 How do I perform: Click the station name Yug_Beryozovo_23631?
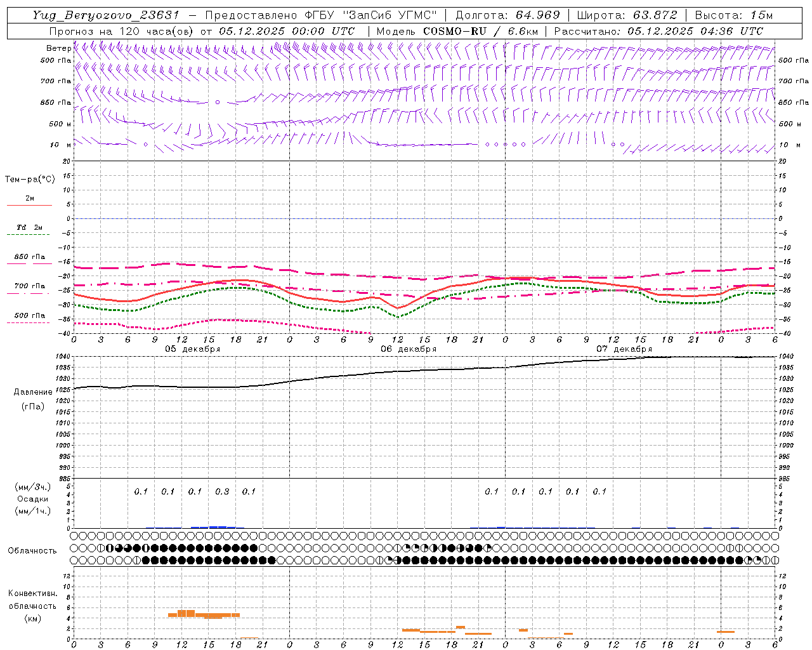coord(106,15)
